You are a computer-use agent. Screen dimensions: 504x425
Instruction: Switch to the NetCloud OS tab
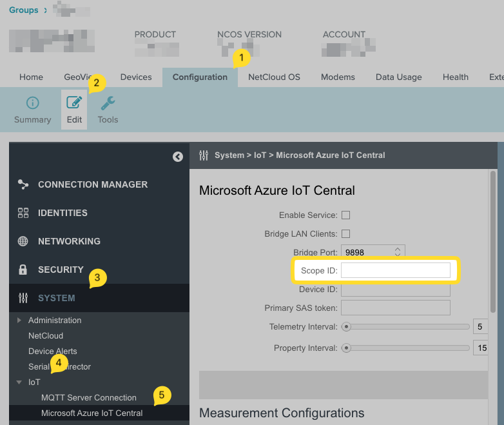274,77
